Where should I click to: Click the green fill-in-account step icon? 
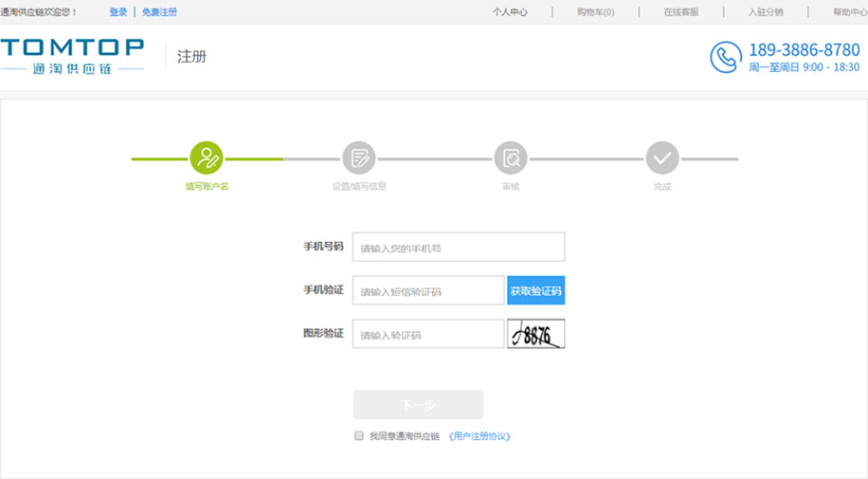click(x=207, y=157)
